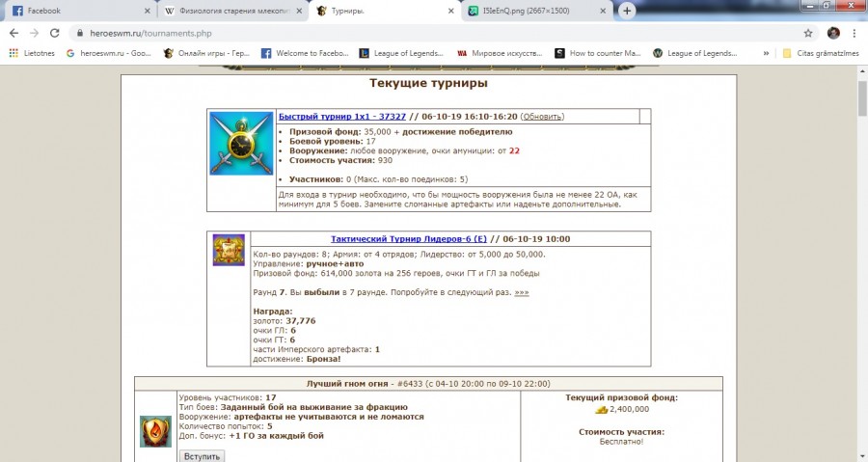Reload the current page
This screenshot has width=868, height=462.
pos(54,33)
